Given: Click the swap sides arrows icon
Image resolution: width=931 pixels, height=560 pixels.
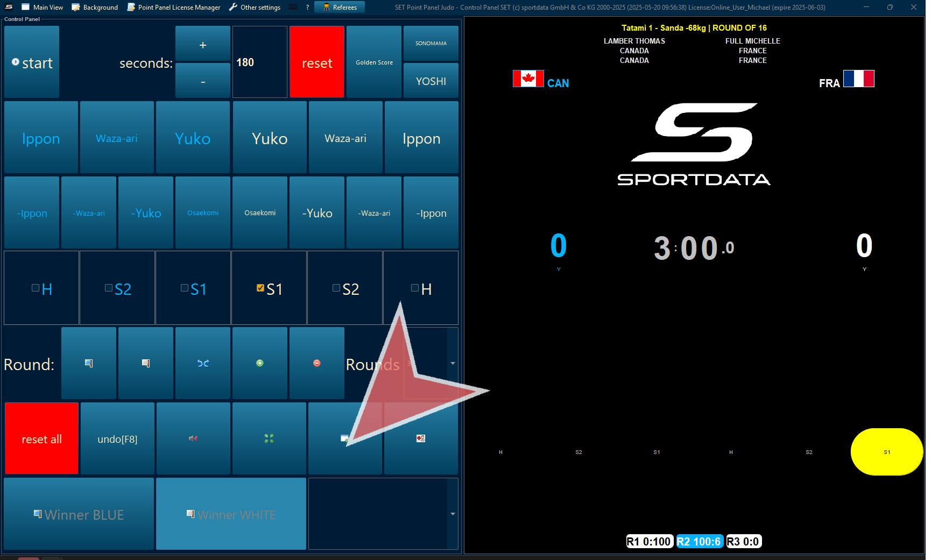Looking at the screenshot, I should (x=203, y=363).
